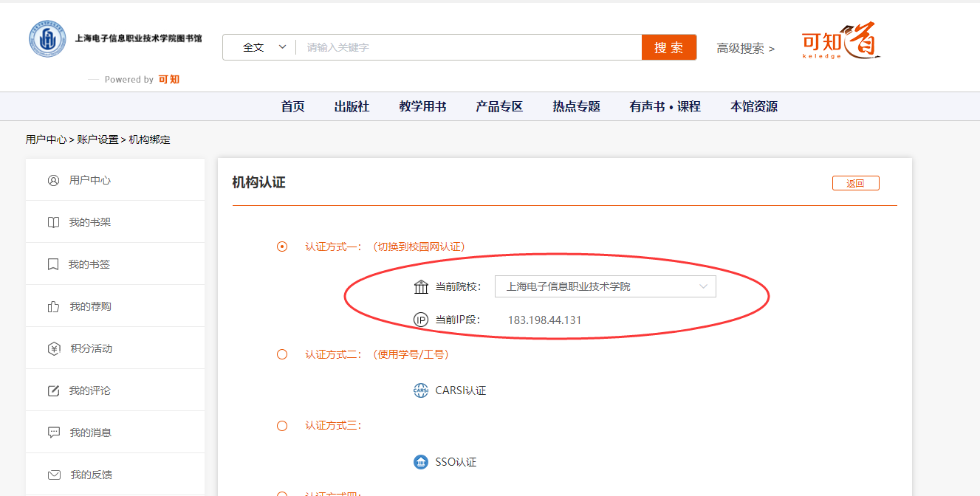Open the current institution dropdown list
This screenshot has width=980, height=496.
605,286
